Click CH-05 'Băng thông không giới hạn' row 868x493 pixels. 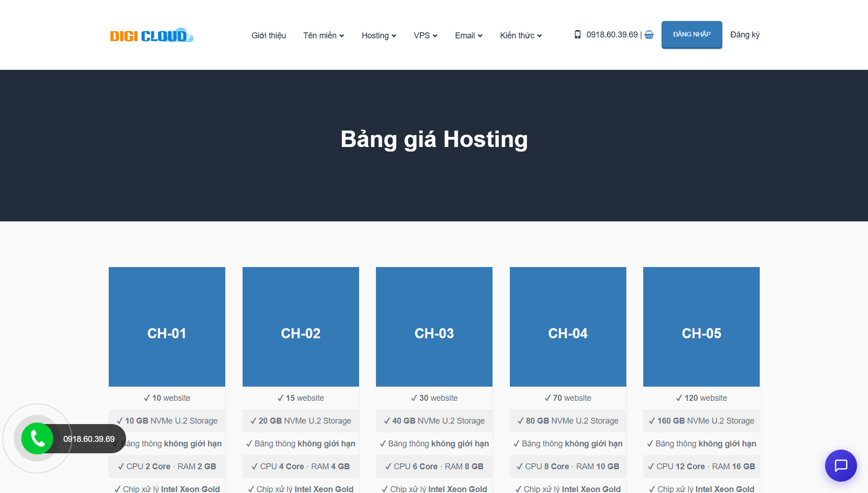point(701,444)
